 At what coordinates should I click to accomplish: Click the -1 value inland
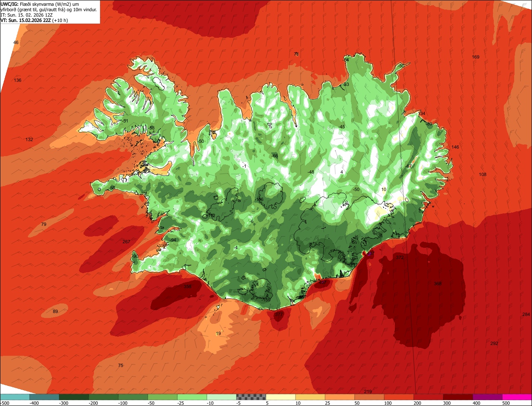pyautogui.click(x=244, y=166)
